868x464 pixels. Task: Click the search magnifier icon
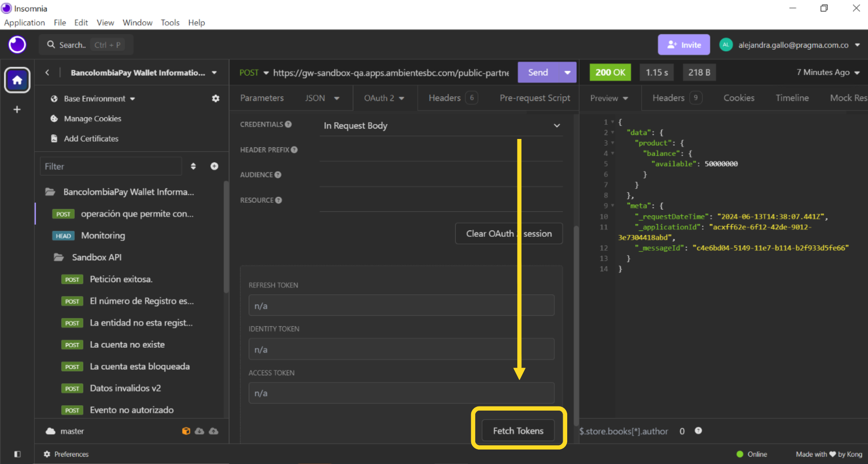pyautogui.click(x=51, y=44)
